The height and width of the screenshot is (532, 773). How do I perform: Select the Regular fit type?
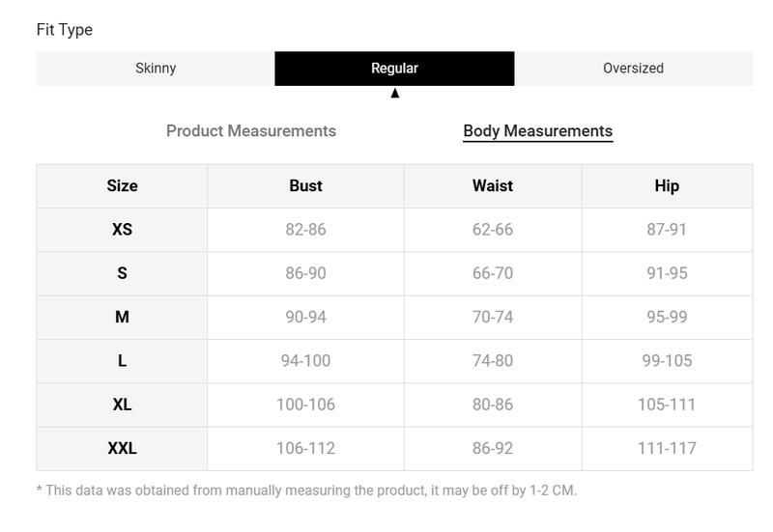pyautogui.click(x=394, y=69)
